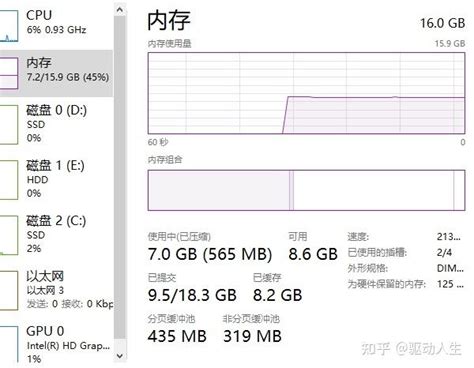
Task: Select GPU 0 Intel HD Graphics entry
Action: click(56, 345)
